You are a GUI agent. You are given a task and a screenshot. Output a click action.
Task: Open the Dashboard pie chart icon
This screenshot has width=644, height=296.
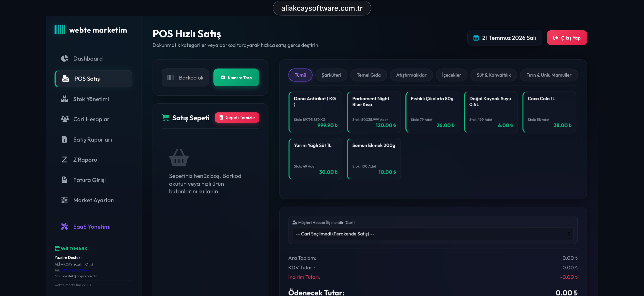pyautogui.click(x=65, y=58)
